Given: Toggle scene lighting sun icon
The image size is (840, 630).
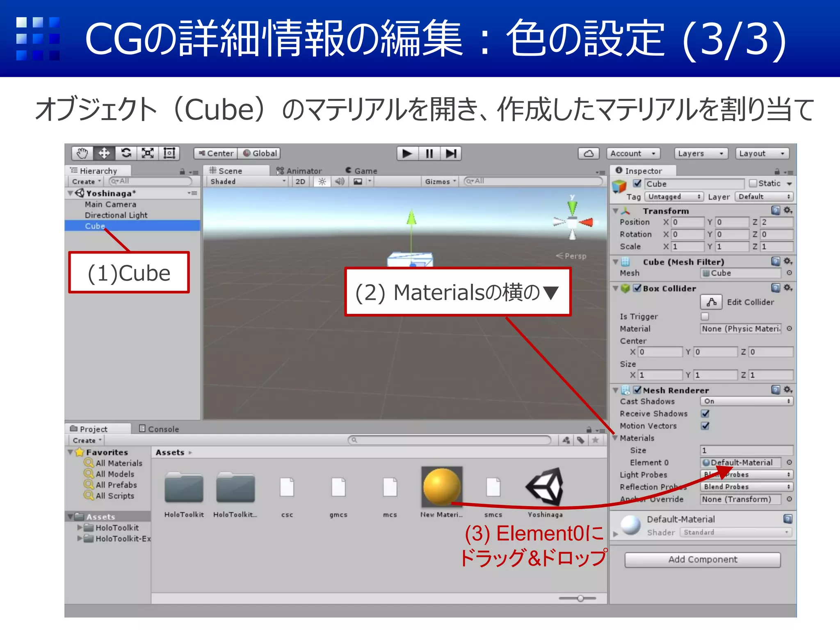Looking at the screenshot, I should tap(322, 181).
